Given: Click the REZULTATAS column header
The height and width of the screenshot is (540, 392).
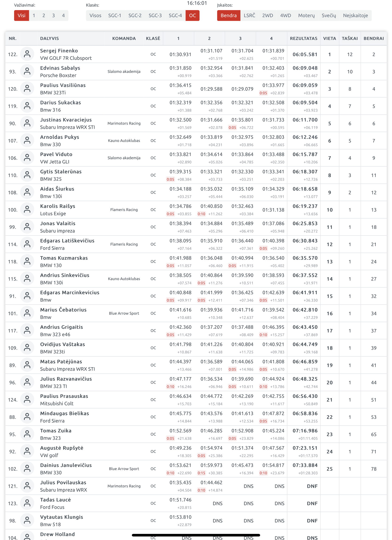Looking at the screenshot, I should [304, 38].
